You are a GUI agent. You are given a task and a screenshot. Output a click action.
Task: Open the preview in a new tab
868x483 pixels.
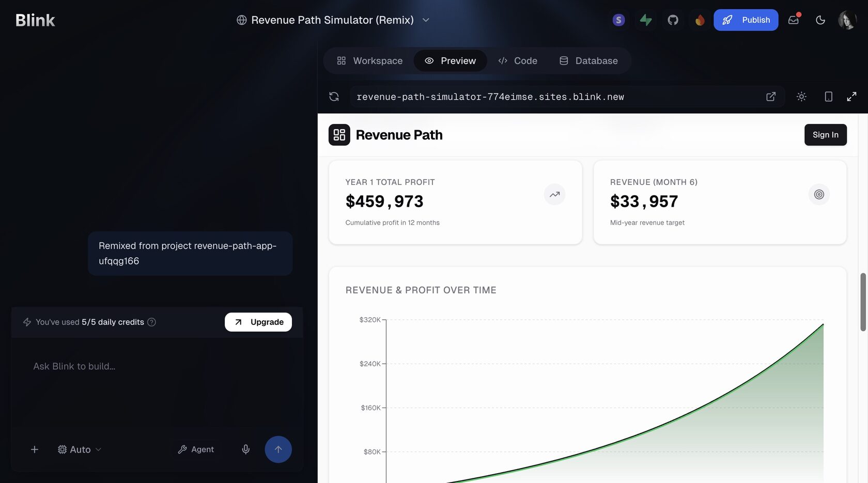point(770,97)
